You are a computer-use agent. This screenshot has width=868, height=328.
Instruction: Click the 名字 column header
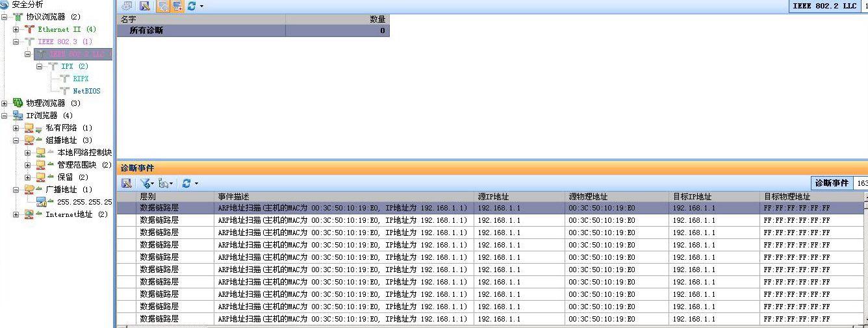(x=201, y=19)
